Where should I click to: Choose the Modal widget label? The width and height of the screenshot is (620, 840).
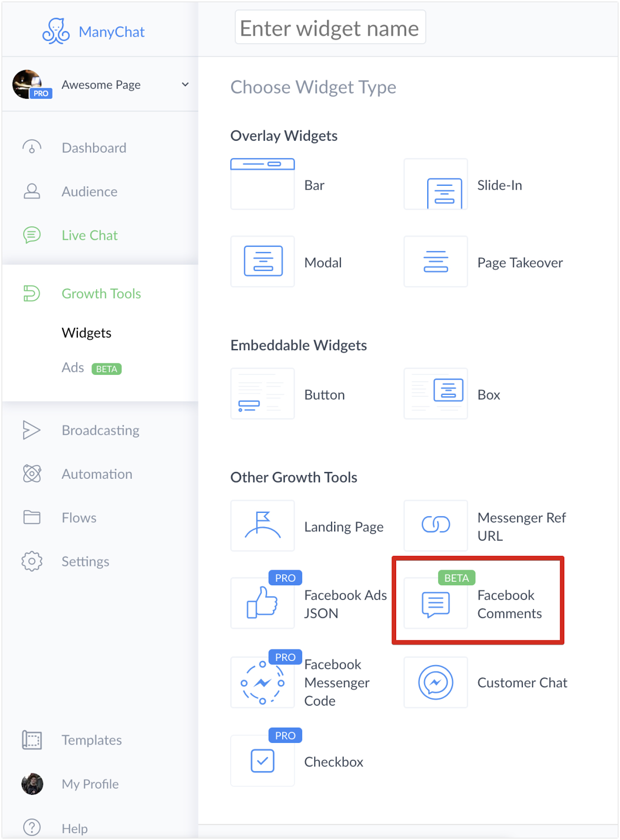[323, 262]
